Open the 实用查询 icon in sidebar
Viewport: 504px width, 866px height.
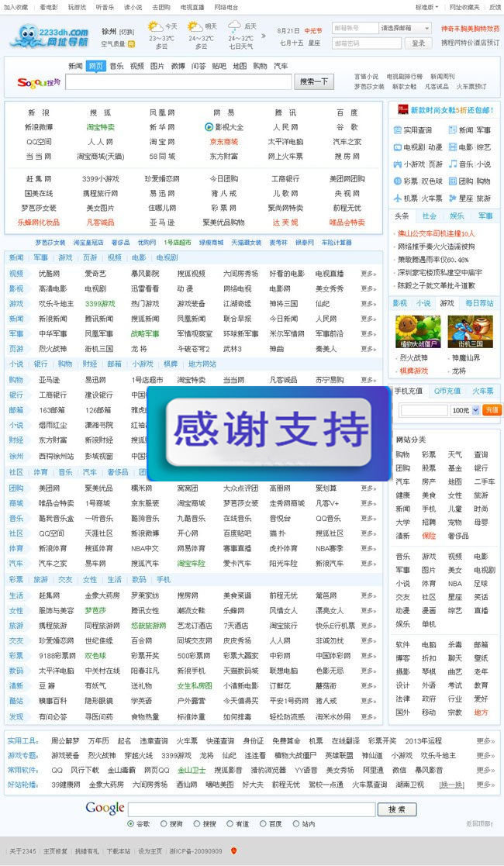coord(397,130)
